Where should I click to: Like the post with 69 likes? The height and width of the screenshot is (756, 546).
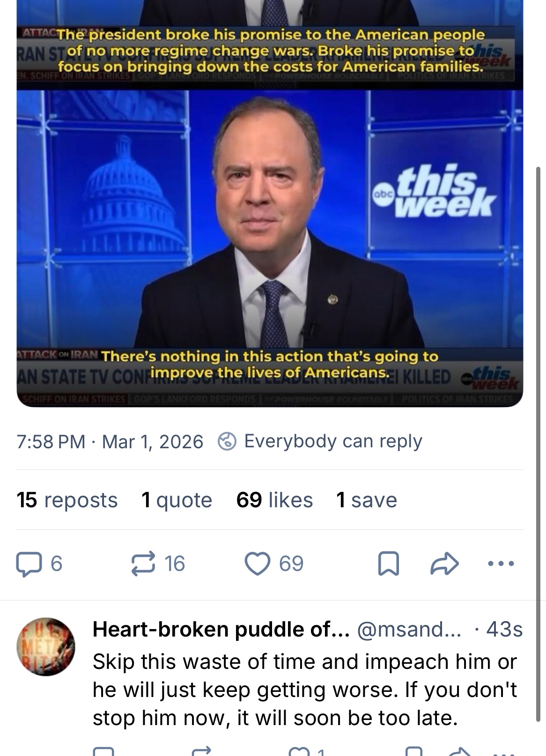pyautogui.click(x=258, y=563)
